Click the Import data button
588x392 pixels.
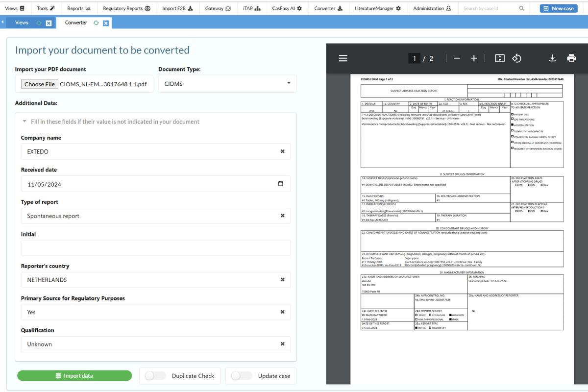(74, 376)
